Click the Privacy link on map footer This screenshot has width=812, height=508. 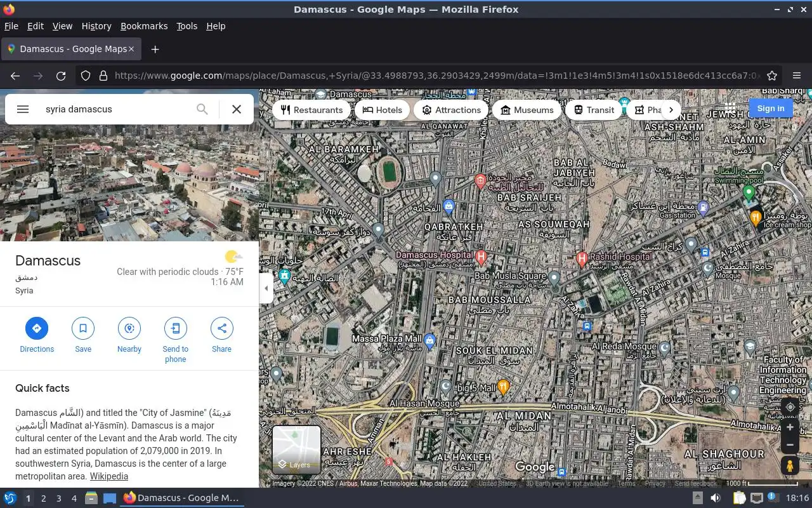coord(655,483)
